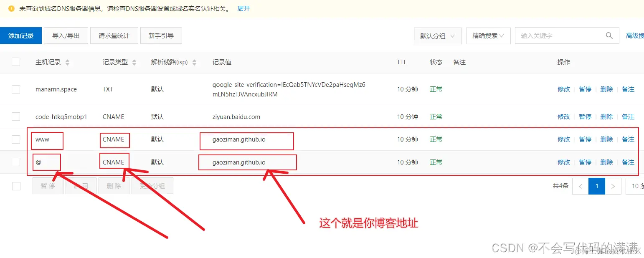Click 修改 for code-htkq5mobp1 row
The height and width of the screenshot is (258, 644).
coord(564,117)
